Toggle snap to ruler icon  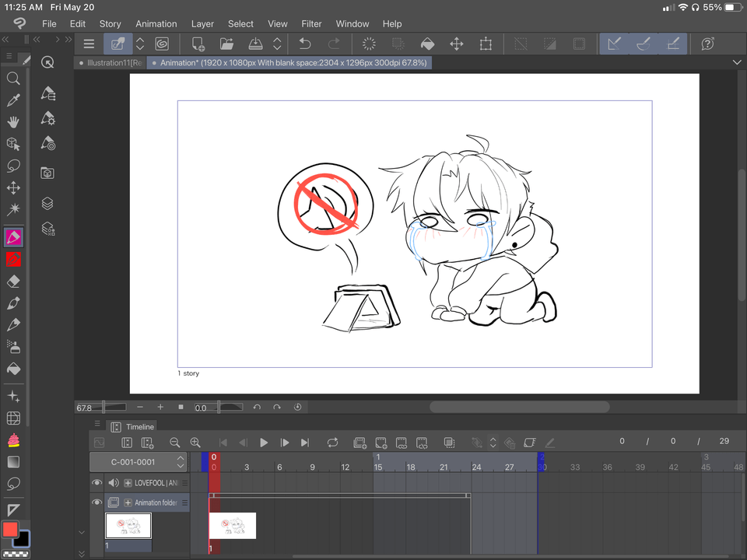pos(614,44)
